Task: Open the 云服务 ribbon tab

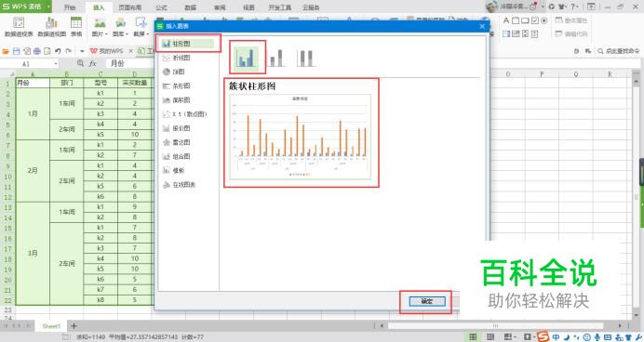Action: [x=311, y=7]
